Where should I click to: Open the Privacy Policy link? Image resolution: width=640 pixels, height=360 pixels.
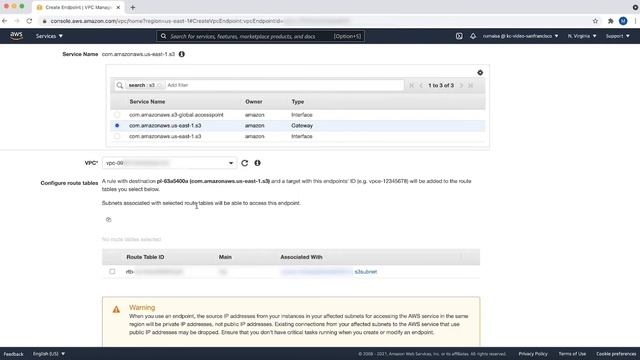click(533, 354)
